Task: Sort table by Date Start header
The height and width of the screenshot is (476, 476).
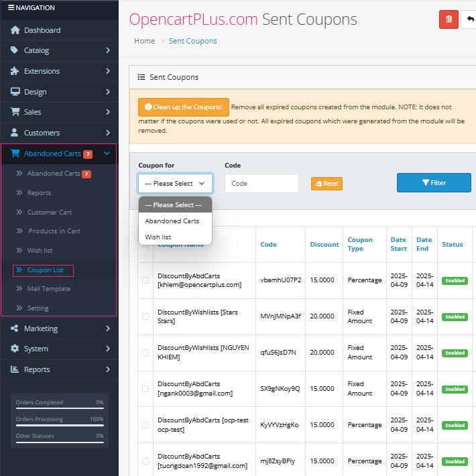Action: pyautogui.click(x=399, y=244)
